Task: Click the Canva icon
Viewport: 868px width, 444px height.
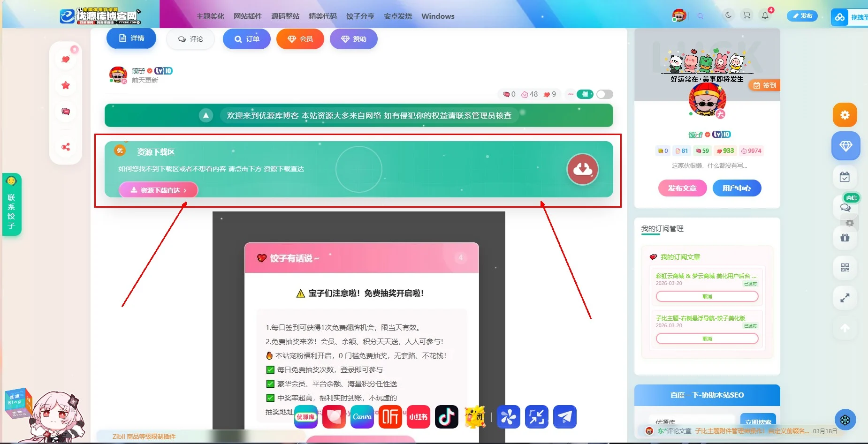Action: (x=362, y=416)
